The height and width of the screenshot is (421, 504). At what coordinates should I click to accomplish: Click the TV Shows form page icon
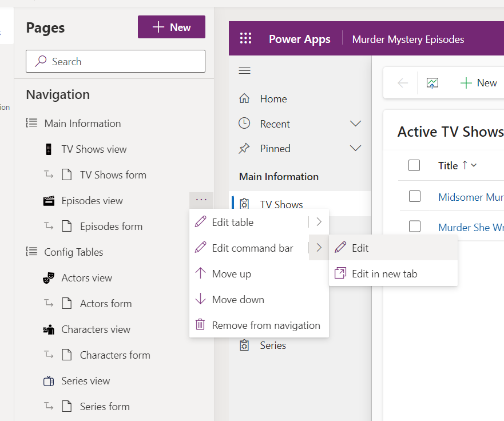click(x=66, y=174)
